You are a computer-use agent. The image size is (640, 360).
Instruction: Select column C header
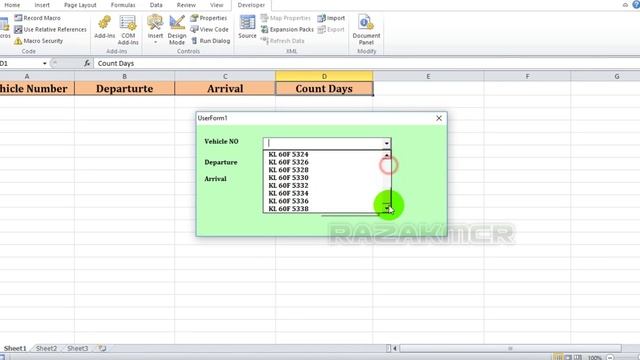pyautogui.click(x=225, y=76)
